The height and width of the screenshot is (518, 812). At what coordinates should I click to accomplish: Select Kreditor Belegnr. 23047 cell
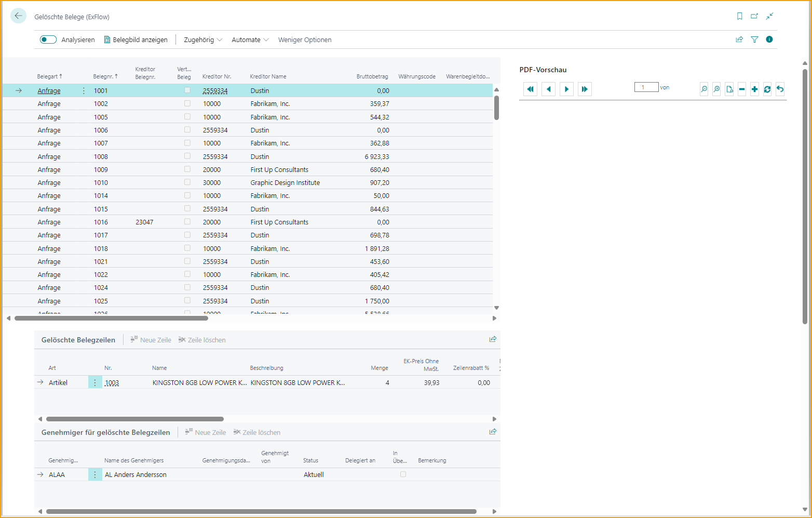[144, 222]
